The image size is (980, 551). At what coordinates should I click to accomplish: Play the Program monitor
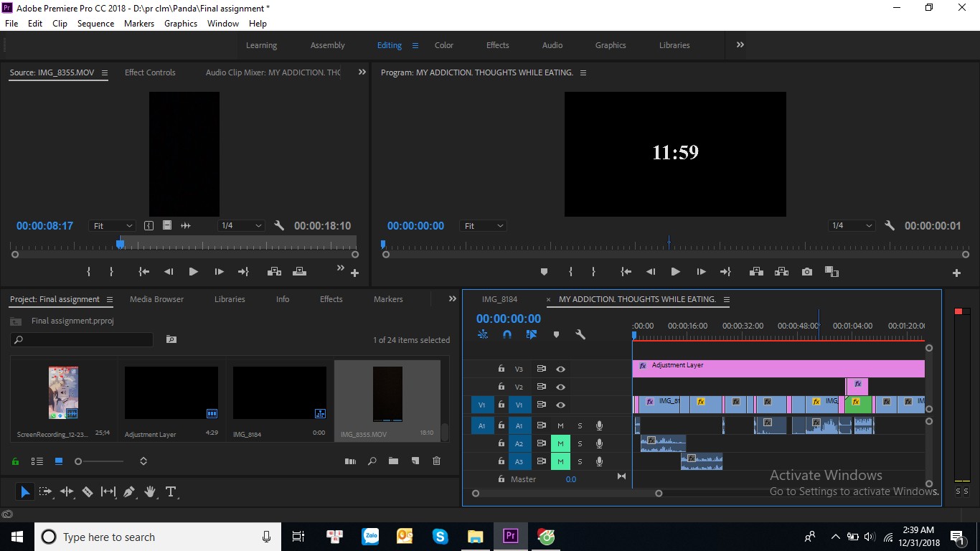coord(675,272)
